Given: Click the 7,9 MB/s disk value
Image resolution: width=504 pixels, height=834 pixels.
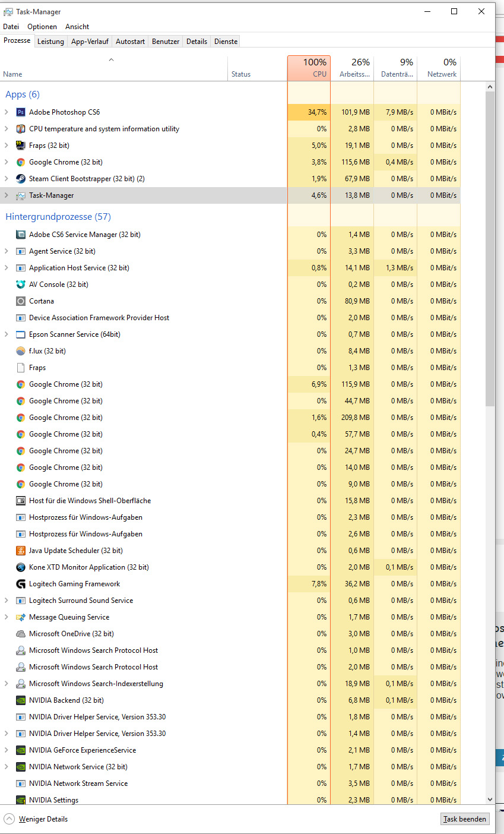Looking at the screenshot, I should (x=400, y=112).
